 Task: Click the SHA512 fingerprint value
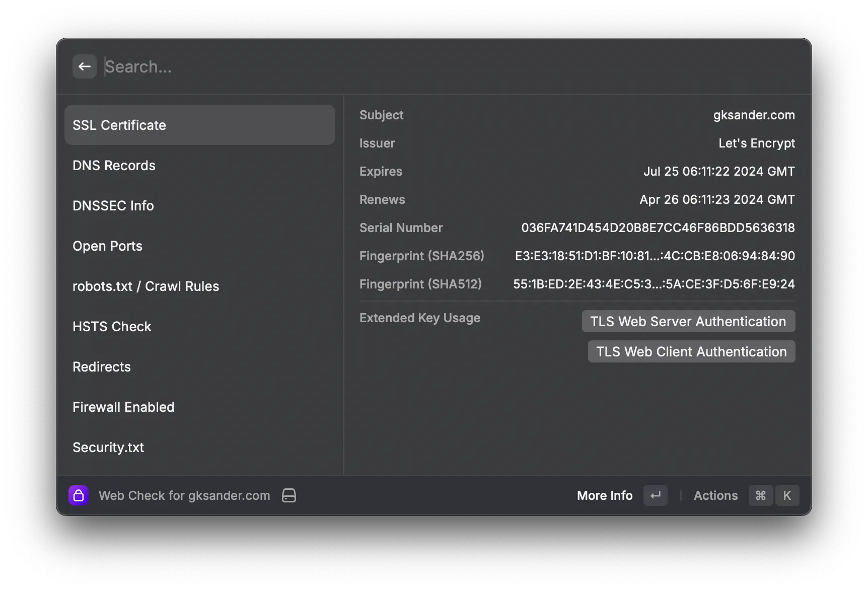point(654,284)
